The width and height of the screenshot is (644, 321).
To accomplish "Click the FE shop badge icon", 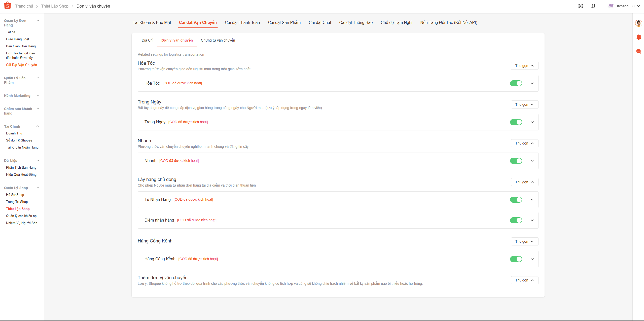I will click(611, 6).
